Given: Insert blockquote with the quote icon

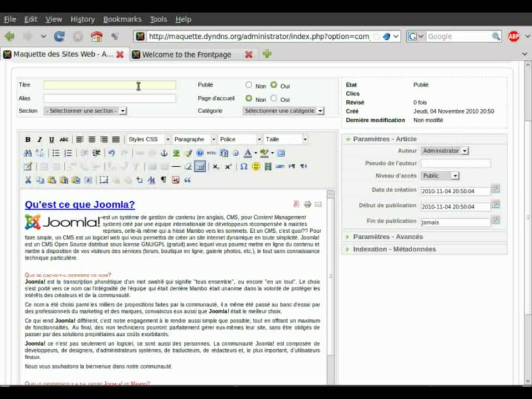Looking at the screenshot, I should pyautogui.click(x=188, y=180).
